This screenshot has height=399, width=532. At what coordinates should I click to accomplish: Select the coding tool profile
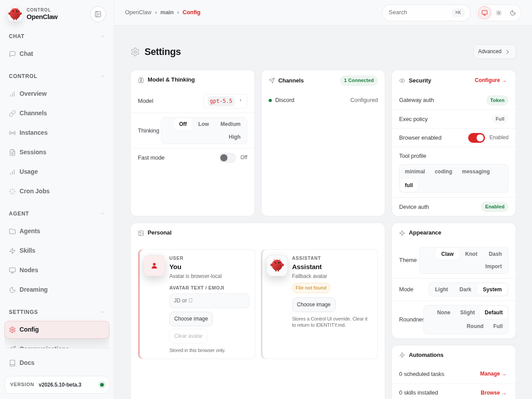(x=443, y=172)
